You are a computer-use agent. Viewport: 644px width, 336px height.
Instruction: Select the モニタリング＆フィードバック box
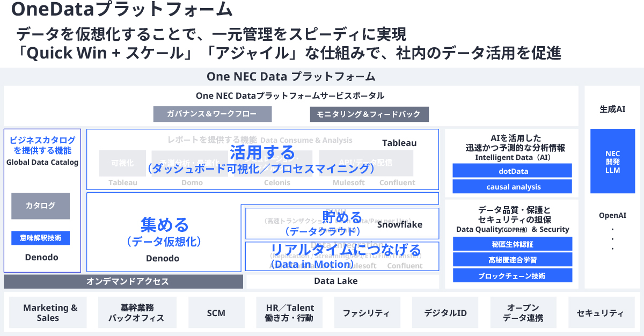pyautogui.click(x=369, y=114)
